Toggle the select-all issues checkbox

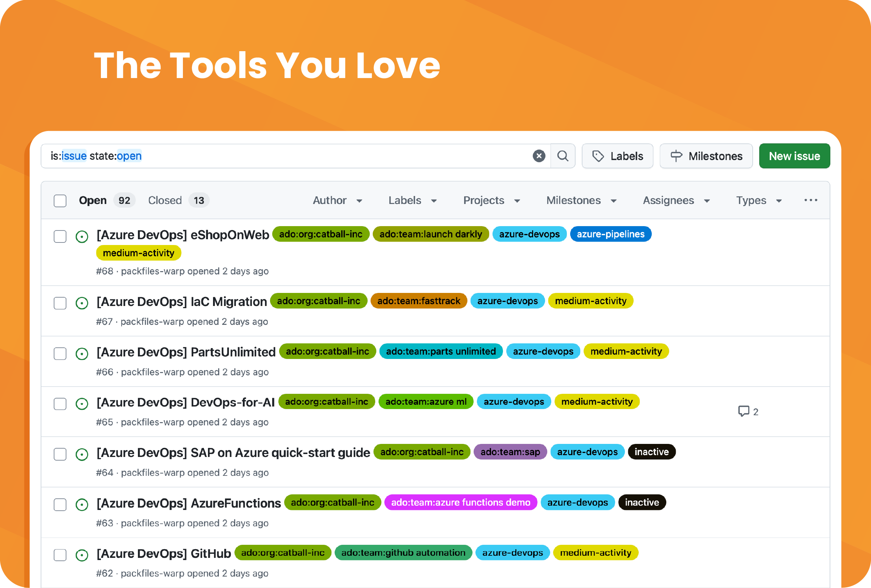click(x=60, y=200)
